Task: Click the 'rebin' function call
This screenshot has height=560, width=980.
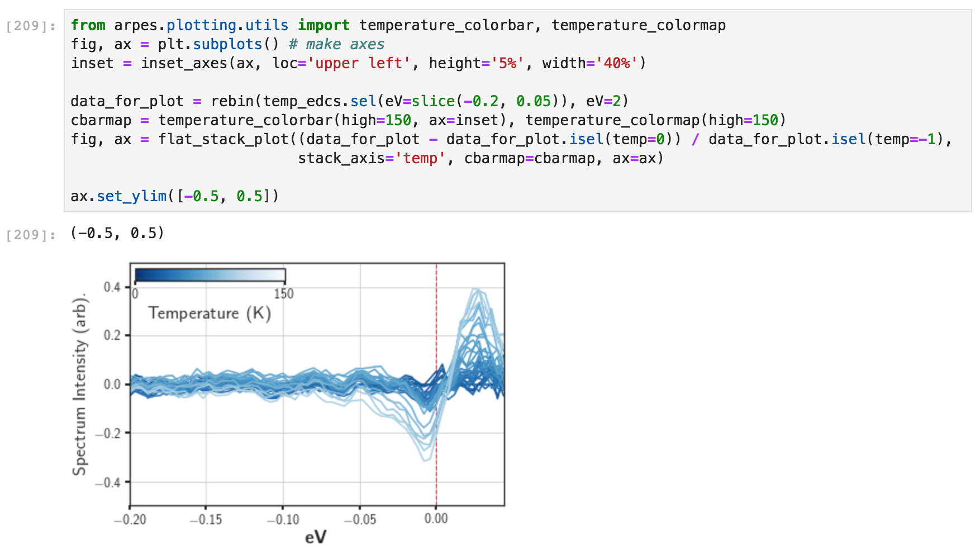Action: coord(232,101)
